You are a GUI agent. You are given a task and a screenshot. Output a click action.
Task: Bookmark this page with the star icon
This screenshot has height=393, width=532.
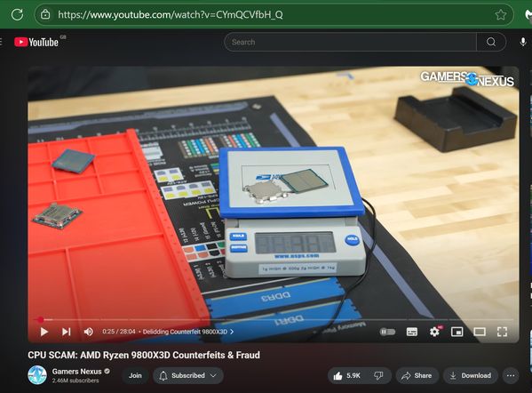[x=500, y=14]
